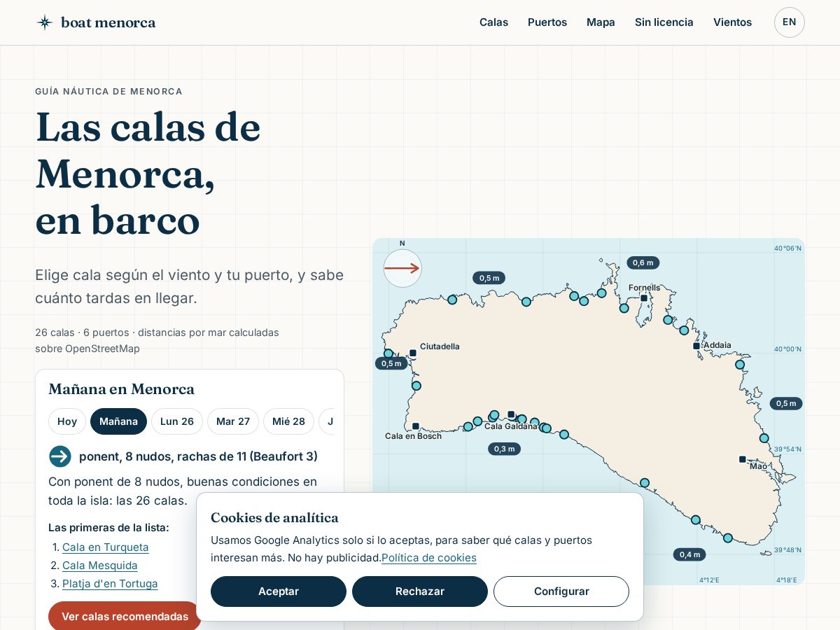This screenshot has width=840, height=630.
Task: Click the southernmost cove dot above the 0,4 m badge
Action: 728,538
